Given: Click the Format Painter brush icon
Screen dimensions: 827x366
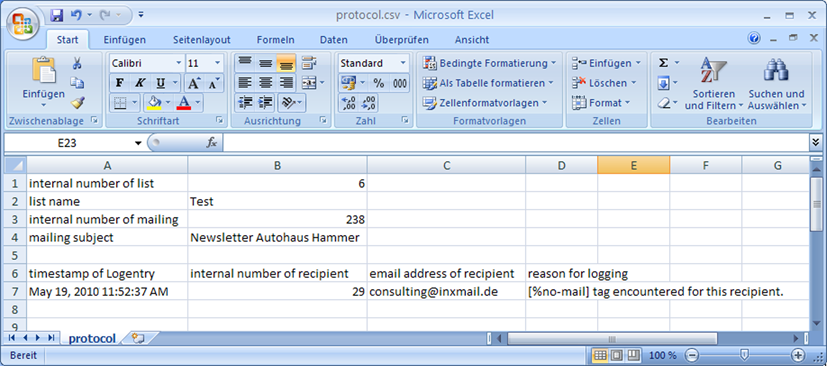Looking at the screenshot, I should pos(78,103).
